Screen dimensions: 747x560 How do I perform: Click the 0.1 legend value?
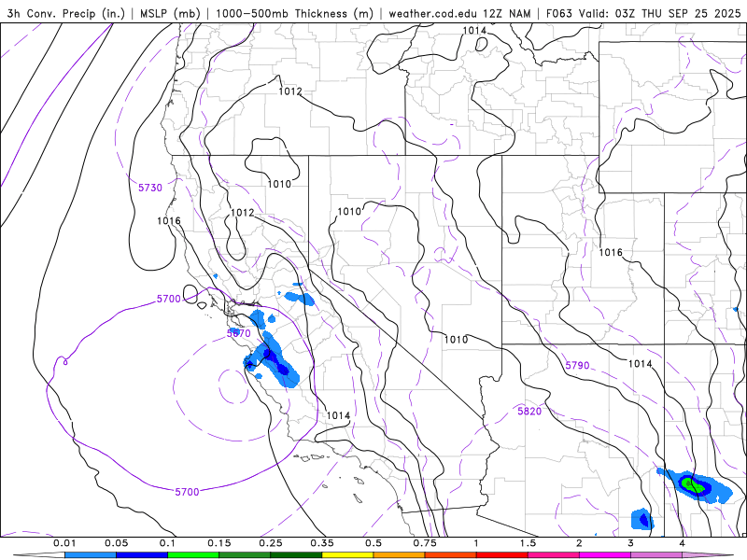[x=168, y=543]
